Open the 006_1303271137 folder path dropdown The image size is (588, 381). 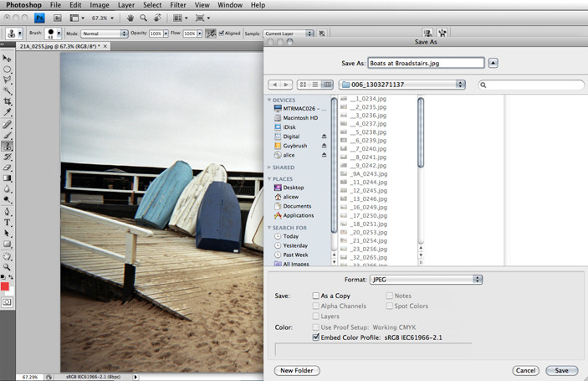tap(402, 85)
